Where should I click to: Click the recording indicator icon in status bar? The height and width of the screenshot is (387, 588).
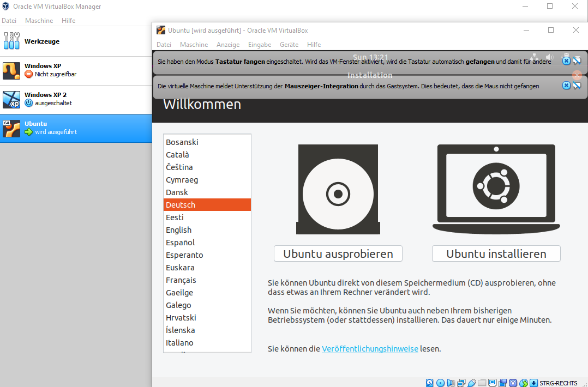(502, 383)
